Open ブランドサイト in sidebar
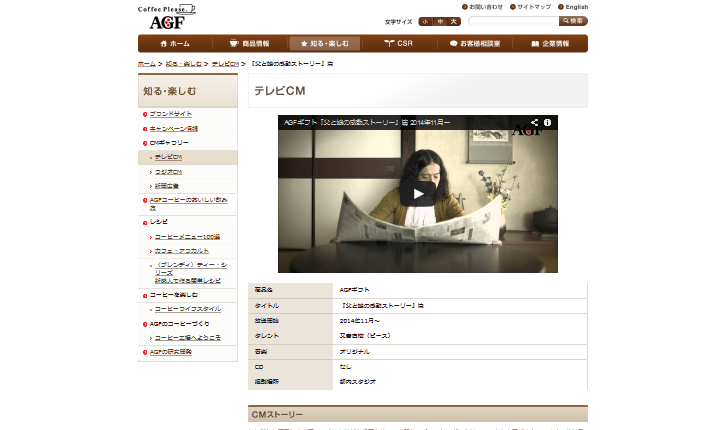This screenshot has width=726, height=430. (x=170, y=114)
